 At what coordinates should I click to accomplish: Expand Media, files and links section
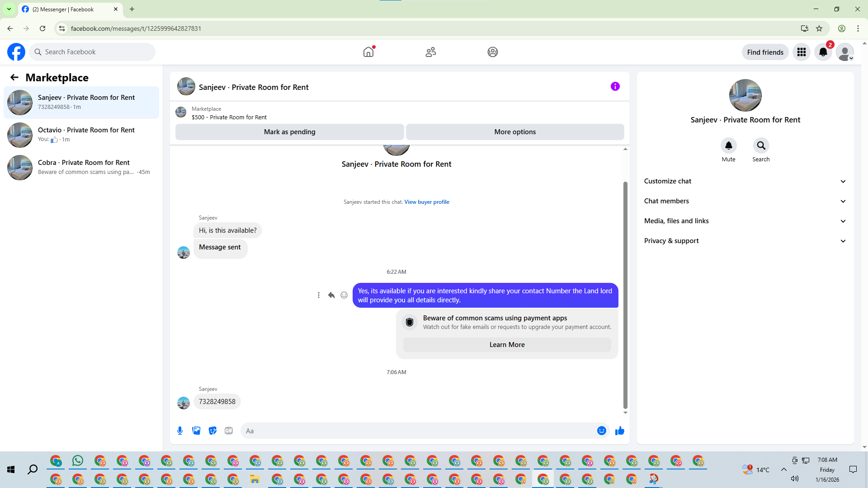pyautogui.click(x=745, y=221)
